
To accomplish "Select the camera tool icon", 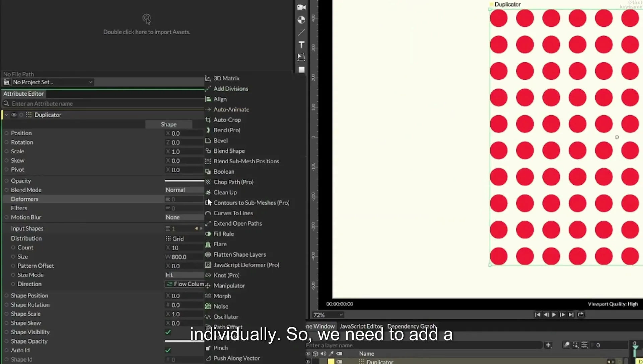I will point(301,7).
